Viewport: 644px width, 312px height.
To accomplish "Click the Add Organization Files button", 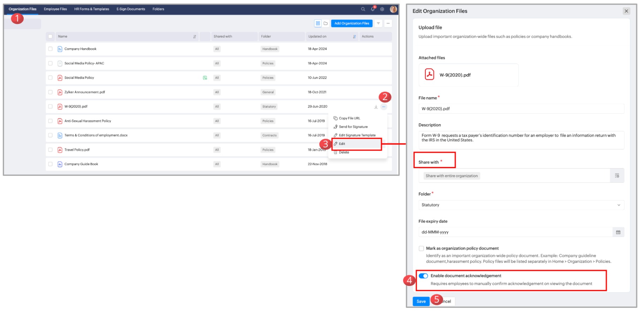I will [x=352, y=23].
